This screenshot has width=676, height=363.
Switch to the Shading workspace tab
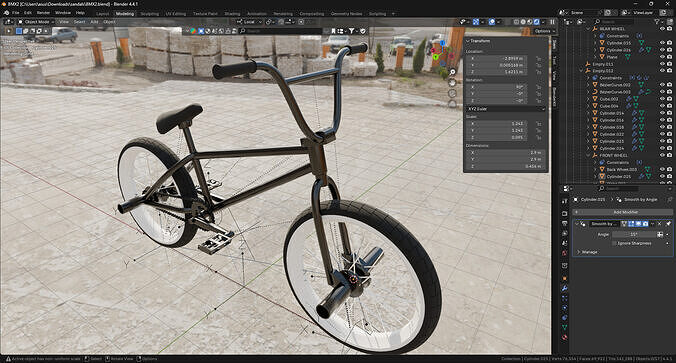click(232, 14)
